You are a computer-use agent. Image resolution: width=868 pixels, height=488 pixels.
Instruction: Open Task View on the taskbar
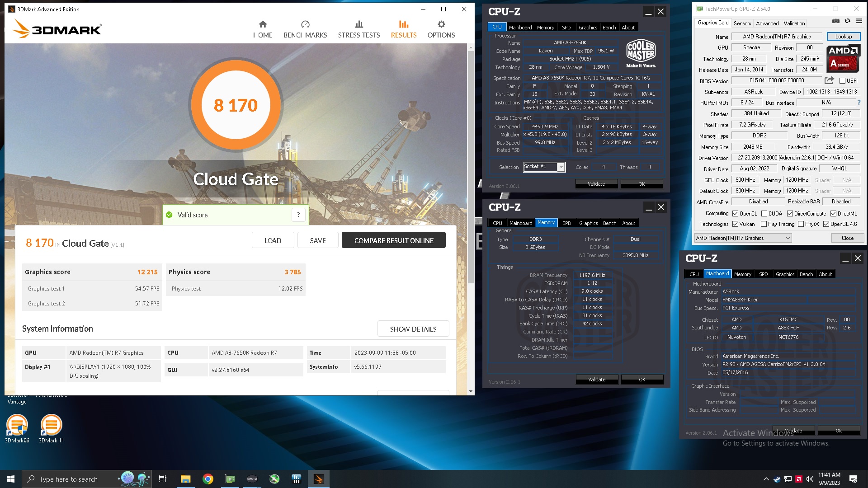[163, 479]
